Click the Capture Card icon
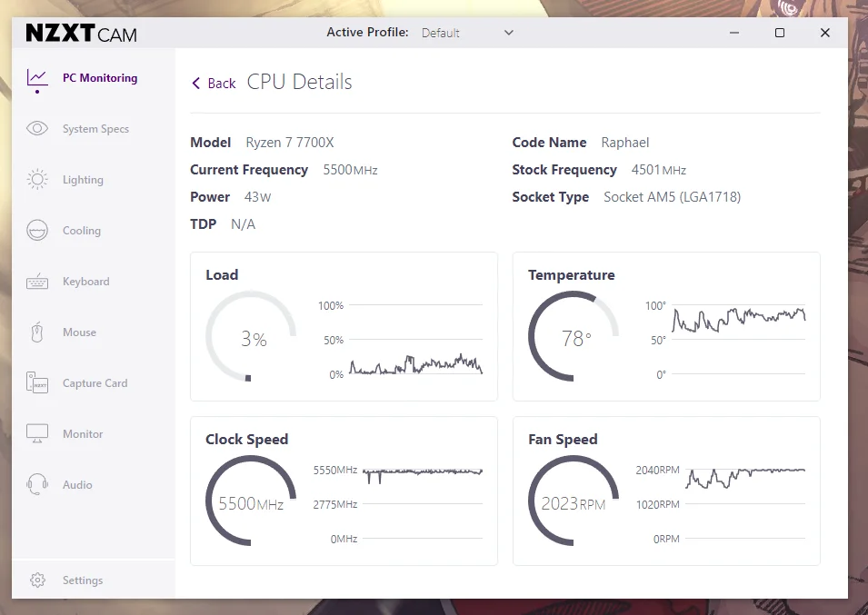The width and height of the screenshot is (868, 615). click(x=37, y=382)
